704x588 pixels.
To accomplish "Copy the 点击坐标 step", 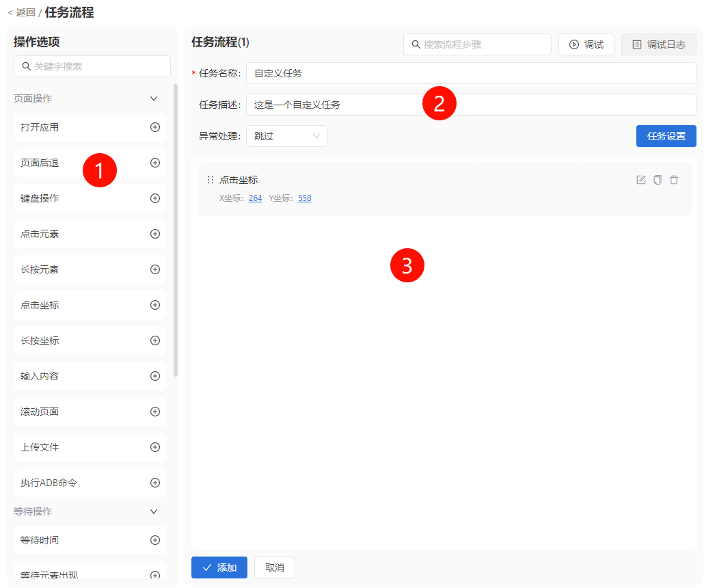I will [x=658, y=180].
